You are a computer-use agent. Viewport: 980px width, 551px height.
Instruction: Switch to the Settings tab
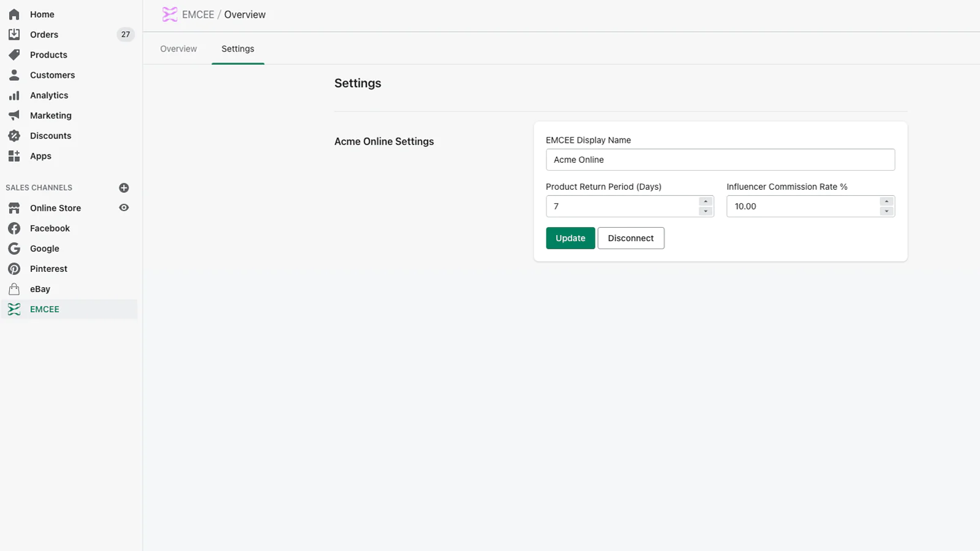[x=238, y=49]
